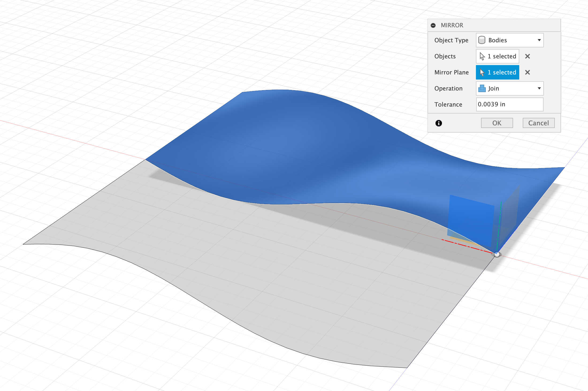
Task: Click the OK button to confirm mirror
Action: [x=497, y=123]
